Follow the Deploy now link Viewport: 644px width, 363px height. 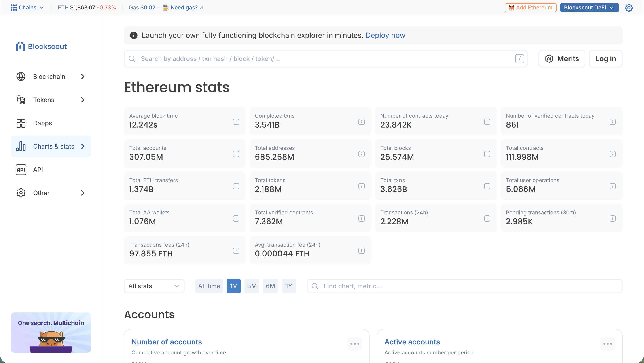[385, 35]
